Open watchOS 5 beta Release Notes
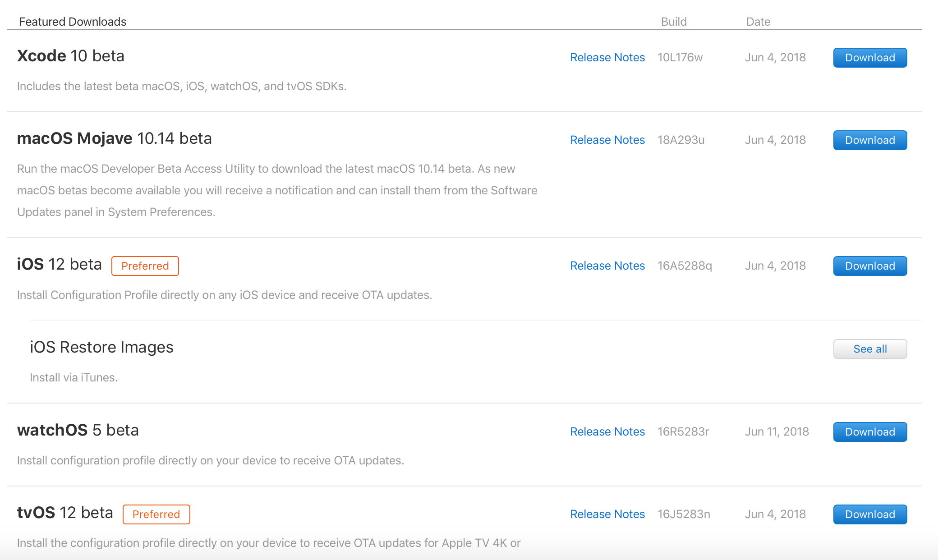The width and height of the screenshot is (938, 560). (607, 432)
